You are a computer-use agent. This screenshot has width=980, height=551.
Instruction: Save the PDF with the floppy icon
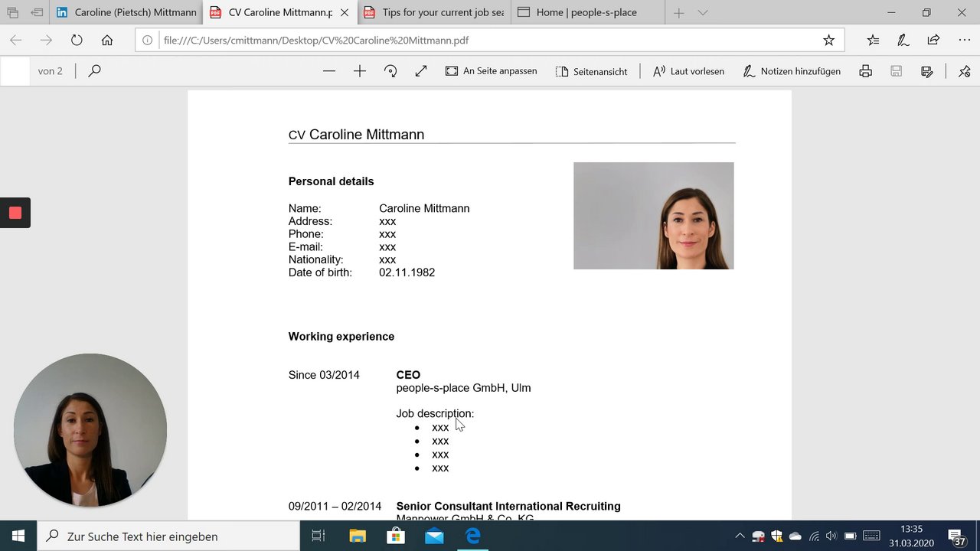click(896, 71)
